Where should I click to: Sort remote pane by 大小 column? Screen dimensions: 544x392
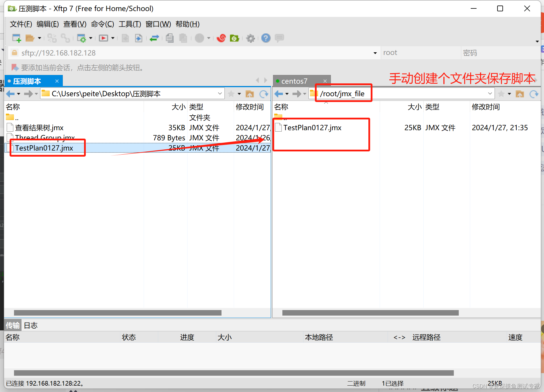(402, 107)
